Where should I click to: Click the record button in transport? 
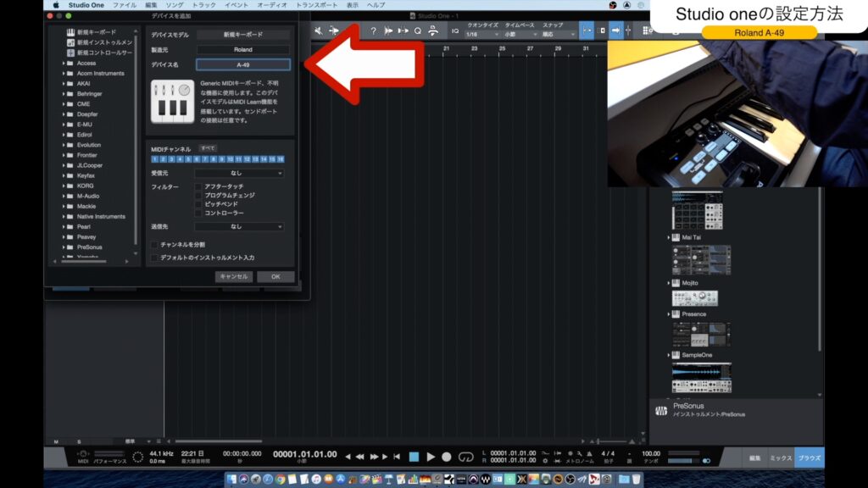click(x=447, y=457)
